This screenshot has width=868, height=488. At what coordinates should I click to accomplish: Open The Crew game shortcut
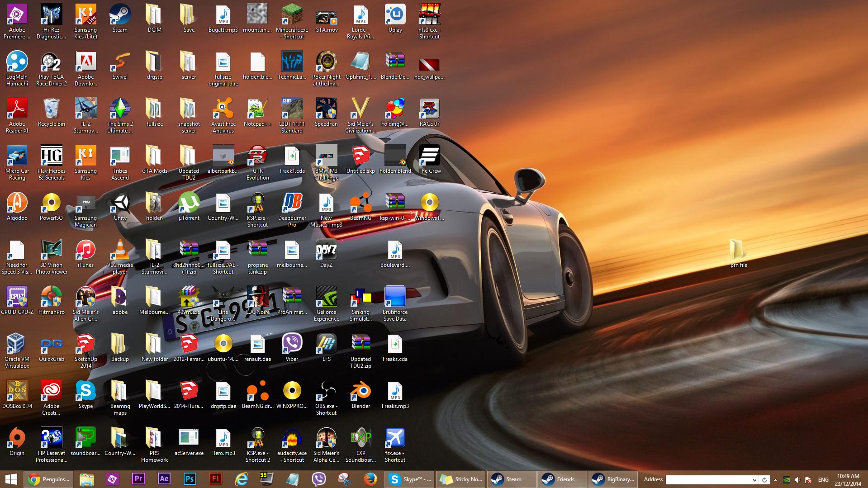tap(429, 160)
